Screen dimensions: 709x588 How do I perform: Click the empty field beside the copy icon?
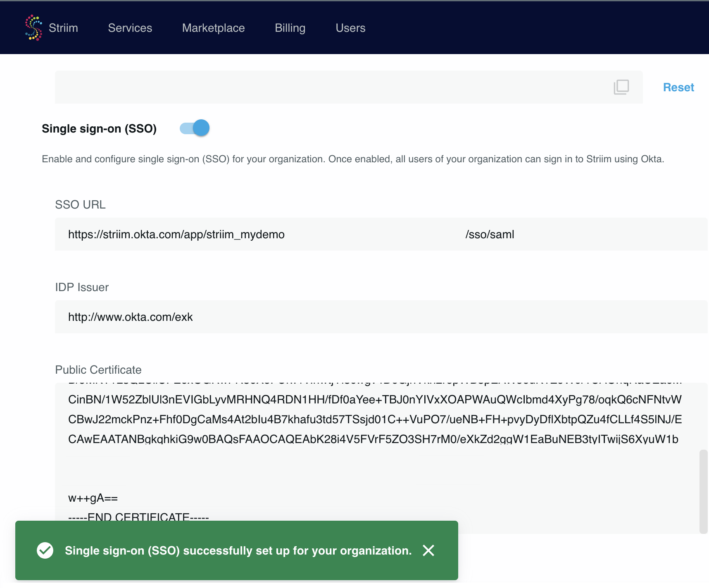point(331,87)
